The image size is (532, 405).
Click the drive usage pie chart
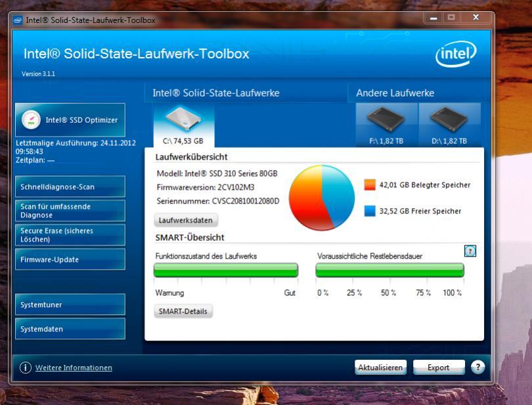[321, 198]
